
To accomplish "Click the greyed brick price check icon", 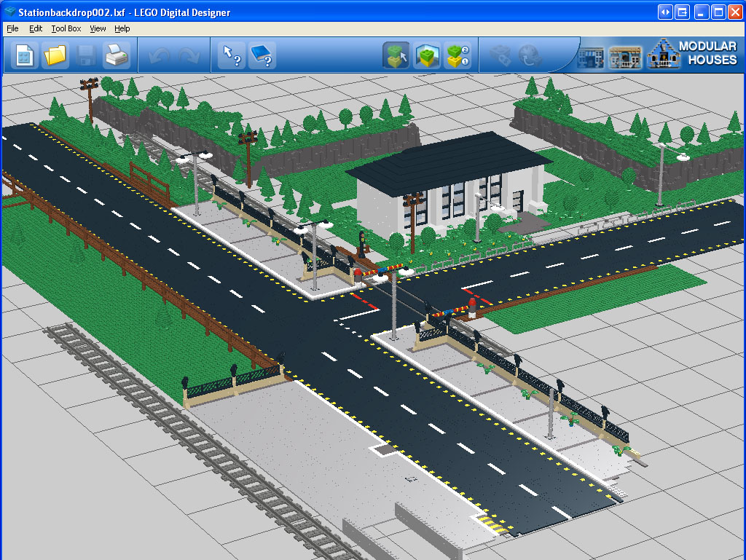I will [x=500, y=55].
